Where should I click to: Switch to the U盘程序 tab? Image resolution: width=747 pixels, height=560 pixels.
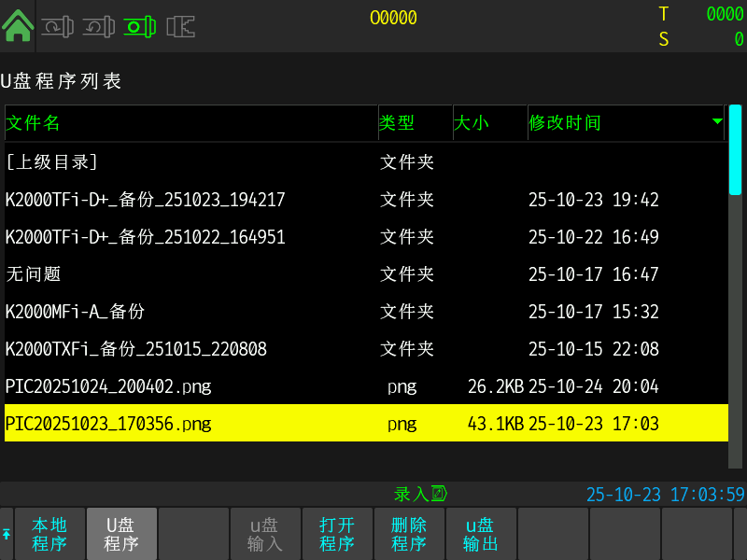tap(121, 534)
